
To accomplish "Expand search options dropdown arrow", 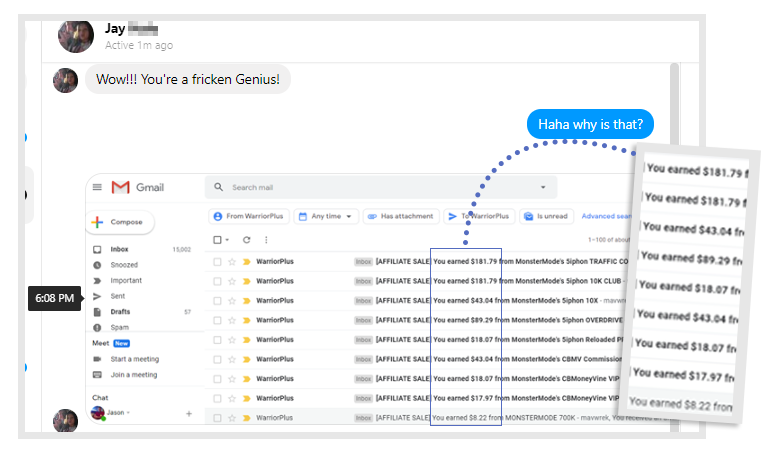I will [x=543, y=187].
